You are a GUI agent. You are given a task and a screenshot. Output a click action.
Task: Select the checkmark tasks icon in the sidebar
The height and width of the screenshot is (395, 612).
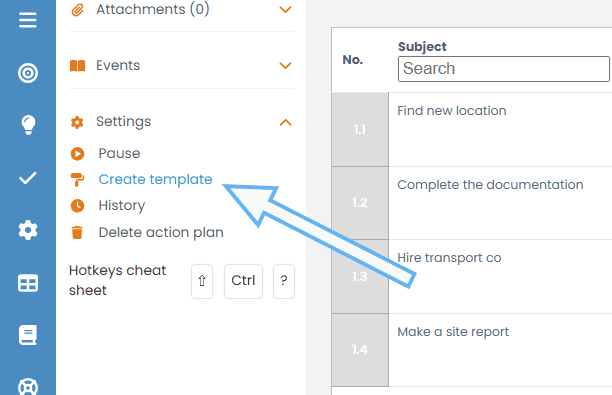pyautogui.click(x=28, y=178)
